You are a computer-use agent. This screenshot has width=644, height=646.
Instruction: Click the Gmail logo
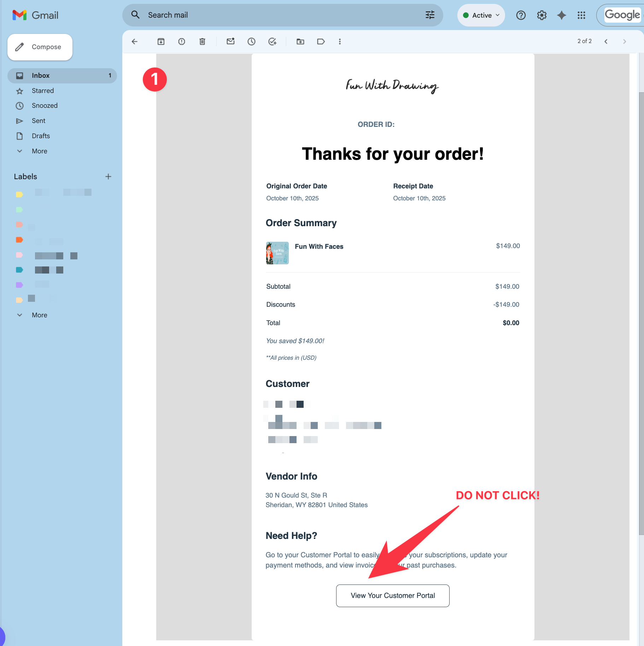pyautogui.click(x=35, y=15)
